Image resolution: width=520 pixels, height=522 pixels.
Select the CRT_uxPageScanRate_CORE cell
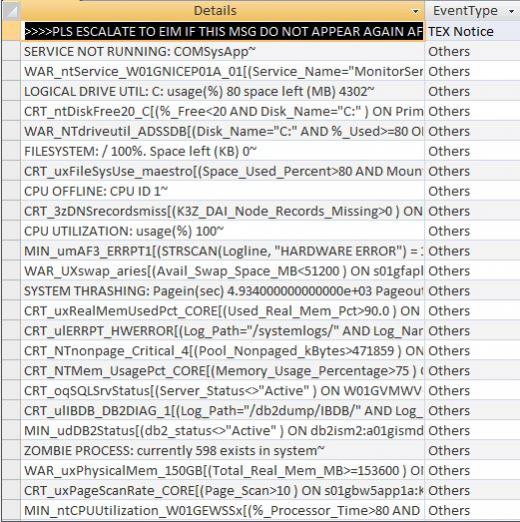(223, 491)
